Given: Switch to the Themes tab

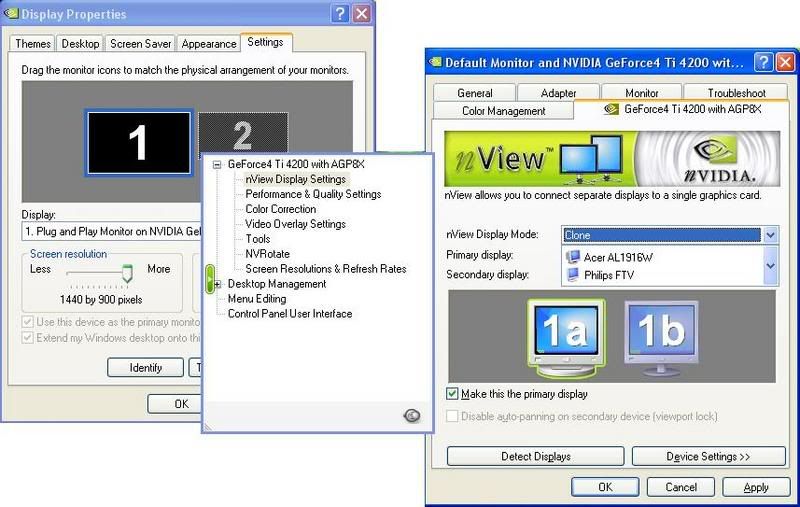Looking at the screenshot, I should pyautogui.click(x=33, y=43).
